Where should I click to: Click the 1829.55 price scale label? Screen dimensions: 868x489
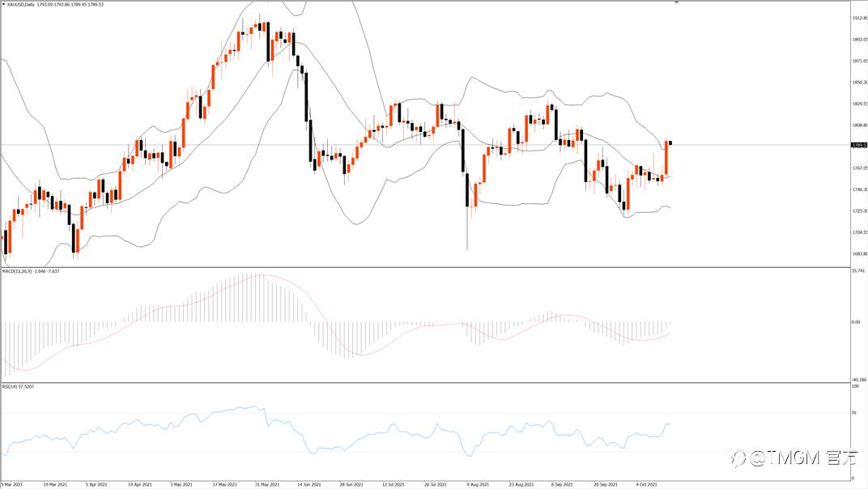point(860,104)
